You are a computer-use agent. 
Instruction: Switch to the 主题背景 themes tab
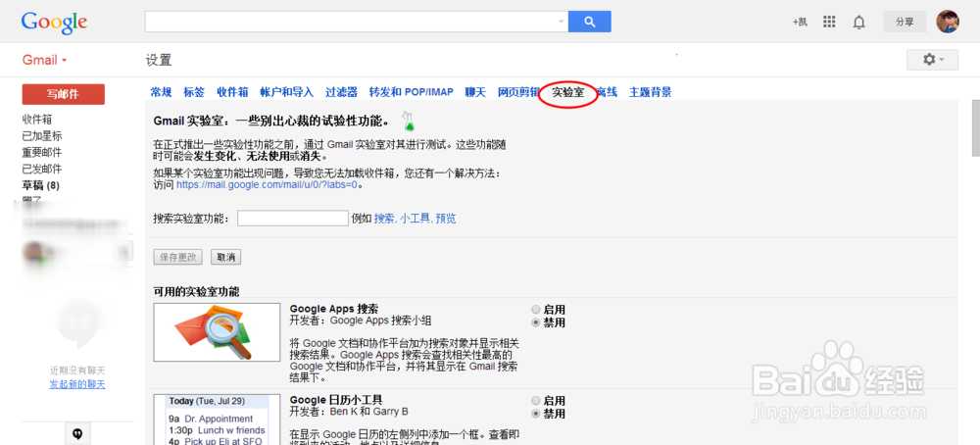pos(650,92)
